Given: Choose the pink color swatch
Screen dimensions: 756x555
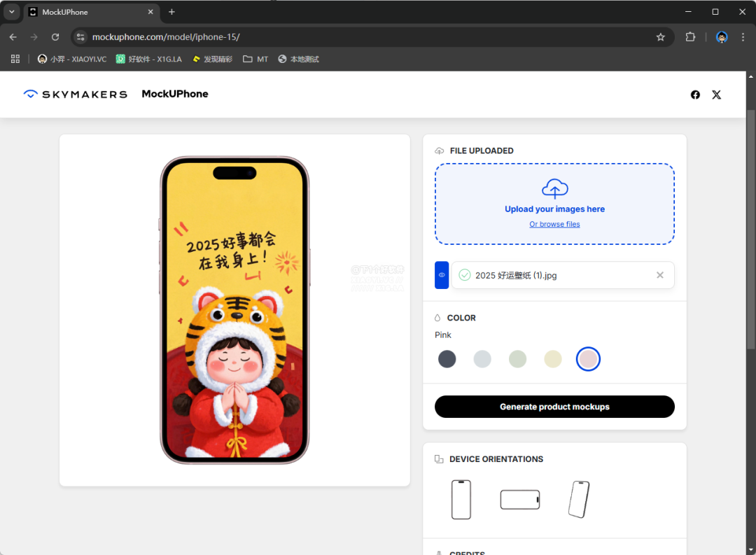Looking at the screenshot, I should (x=588, y=359).
